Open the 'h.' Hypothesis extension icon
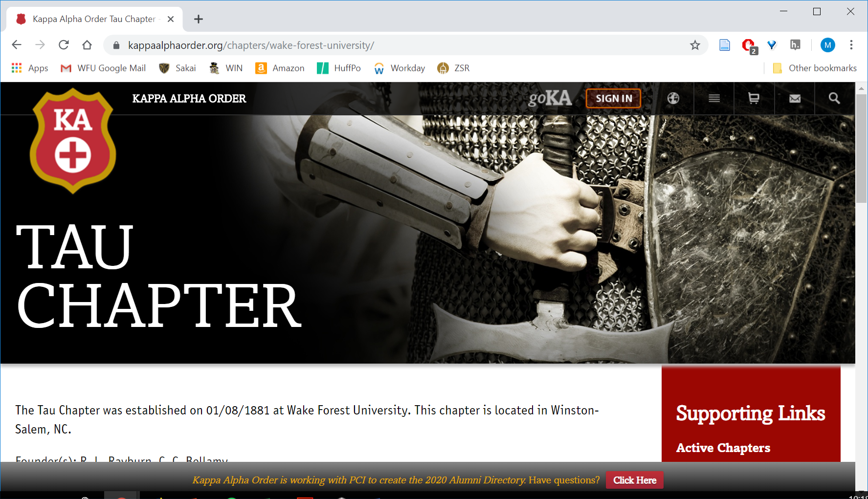Image resolution: width=868 pixels, height=499 pixels. pos(795,45)
